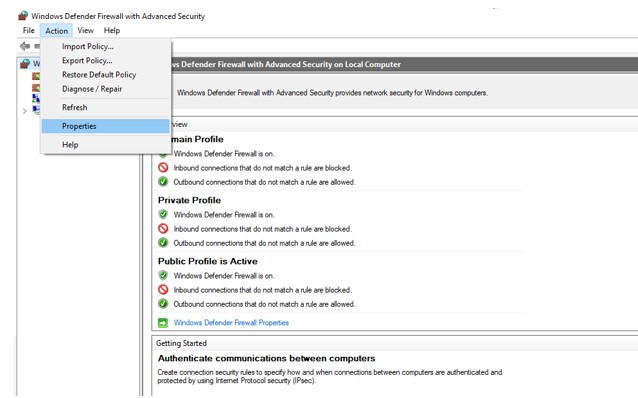Select Restore Default Policy
The height and width of the screenshot is (398, 638).
click(105, 75)
